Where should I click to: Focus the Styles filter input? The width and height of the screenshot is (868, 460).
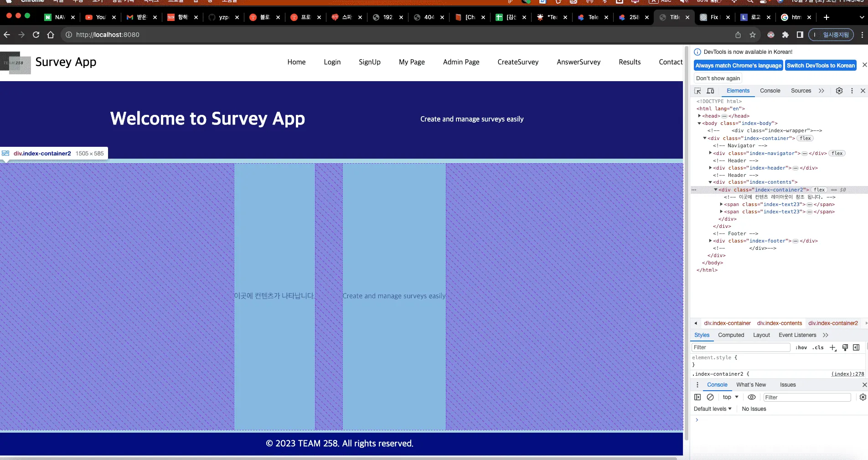click(x=741, y=347)
